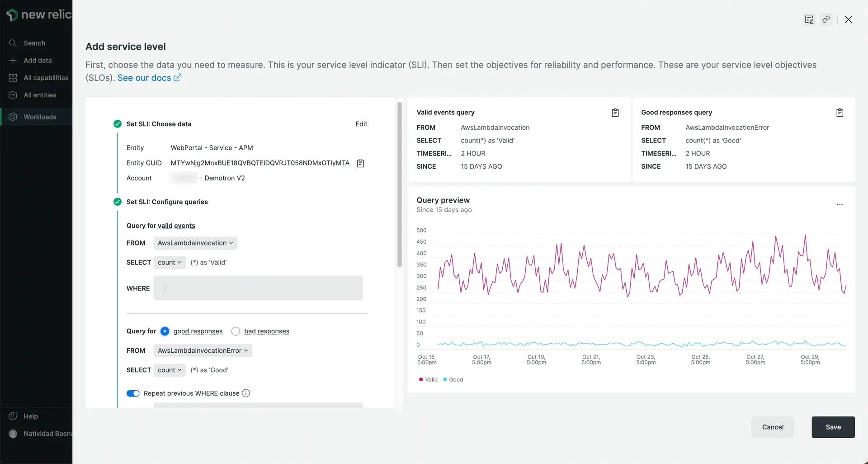Image resolution: width=868 pixels, height=464 pixels.
Task: Open Workloads in the sidebar
Action: pos(40,117)
